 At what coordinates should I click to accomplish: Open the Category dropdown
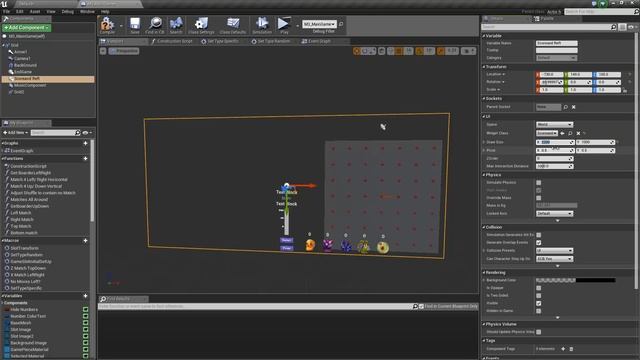(556, 58)
